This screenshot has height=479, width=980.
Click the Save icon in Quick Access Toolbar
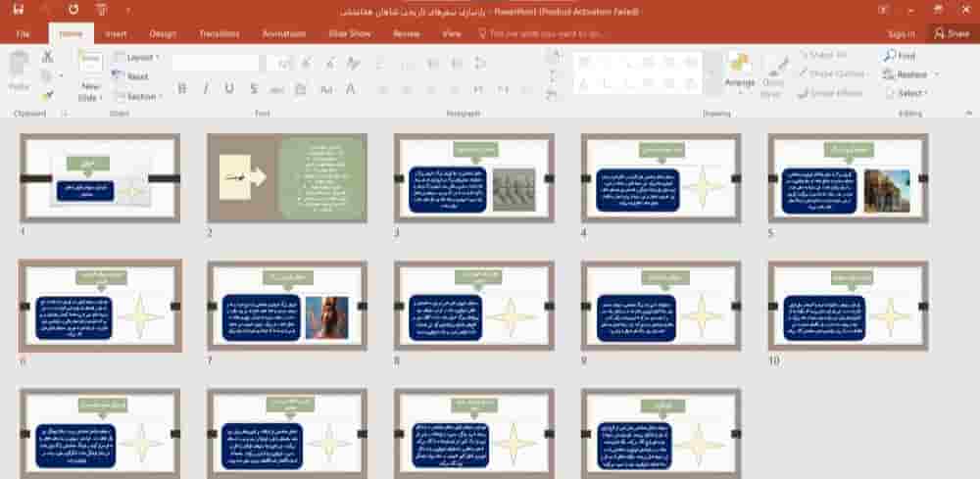click(x=19, y=10)
